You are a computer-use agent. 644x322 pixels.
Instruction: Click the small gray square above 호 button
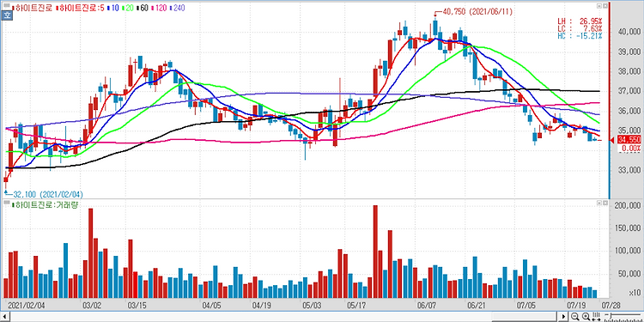click(7, 5)
